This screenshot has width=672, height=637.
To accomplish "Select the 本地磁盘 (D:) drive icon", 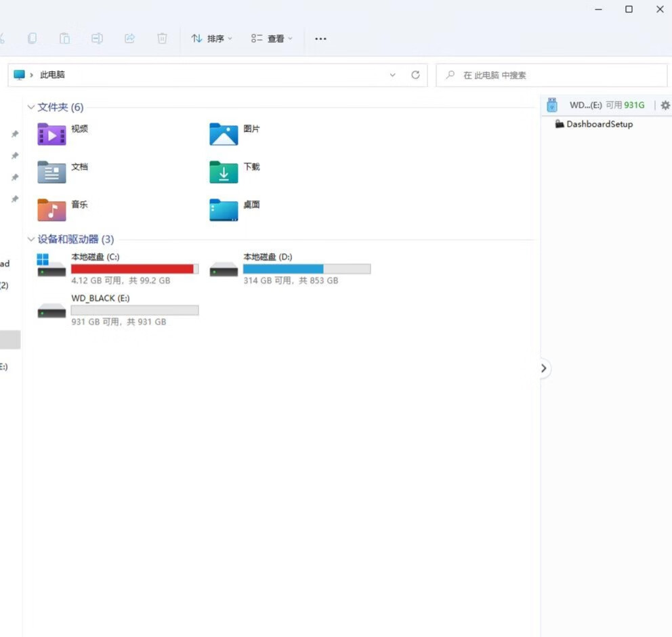I will 224,270.
